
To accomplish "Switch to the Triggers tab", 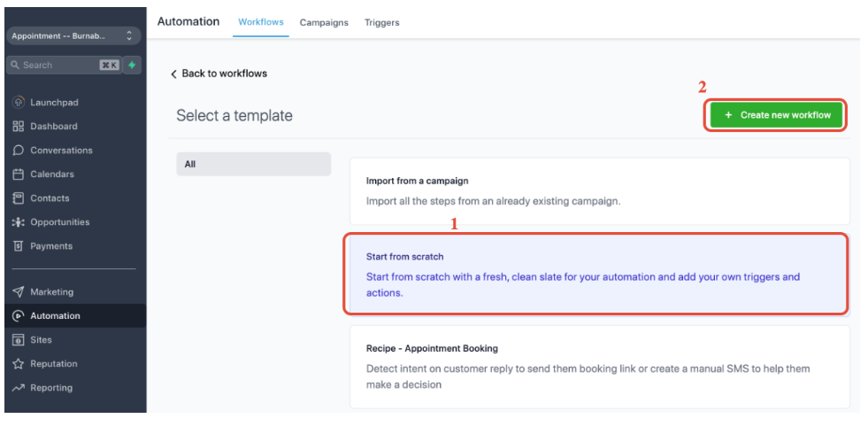I will [x=381, y=22].
